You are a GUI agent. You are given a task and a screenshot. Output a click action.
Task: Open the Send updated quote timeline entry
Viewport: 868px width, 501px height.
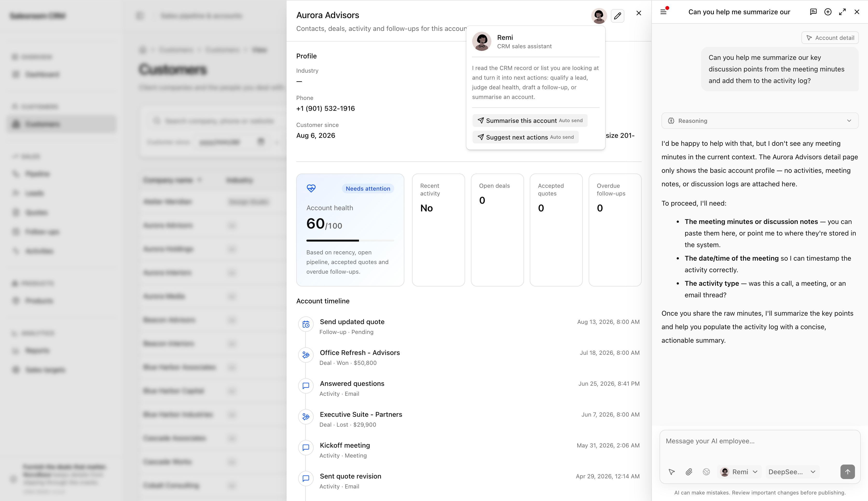[352, 322]
